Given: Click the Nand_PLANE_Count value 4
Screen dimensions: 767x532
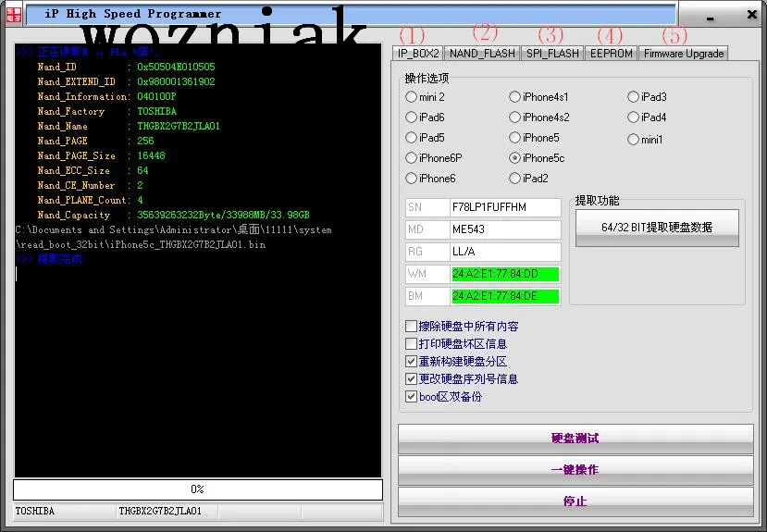Looking at the screenshot, I should click(x=140, y=200).
